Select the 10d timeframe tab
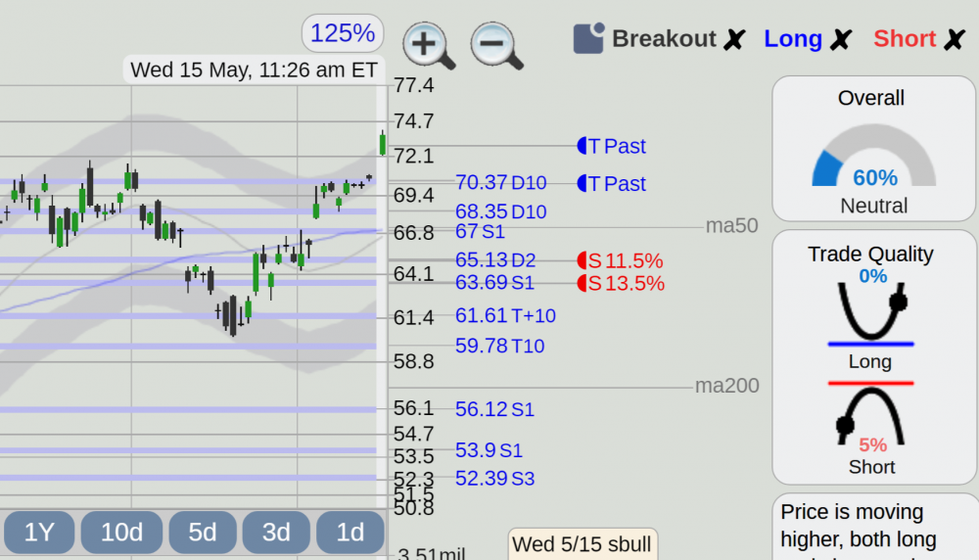This screenshot has width=979, height=560. tap(121, 532)
